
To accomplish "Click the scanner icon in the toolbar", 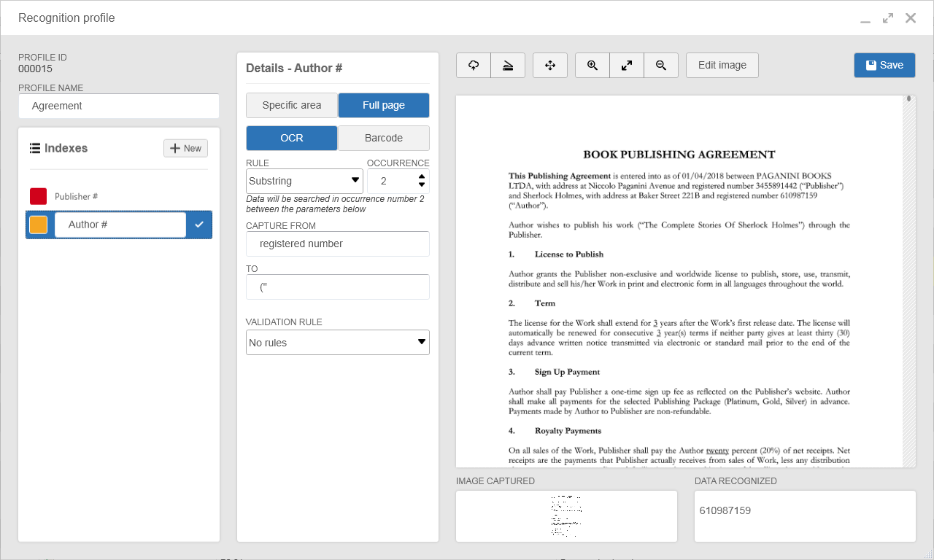I will pyautogui.click(x=508, y=65).
